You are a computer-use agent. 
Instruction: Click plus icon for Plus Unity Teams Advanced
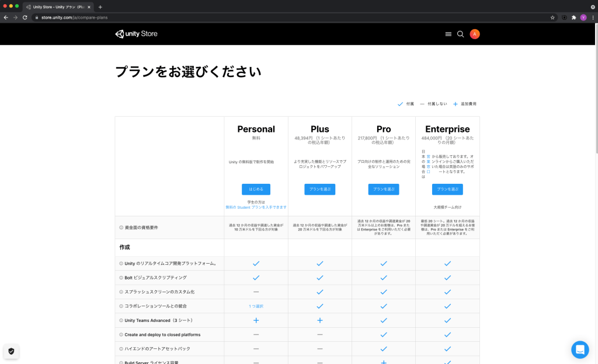coord(320,321)
